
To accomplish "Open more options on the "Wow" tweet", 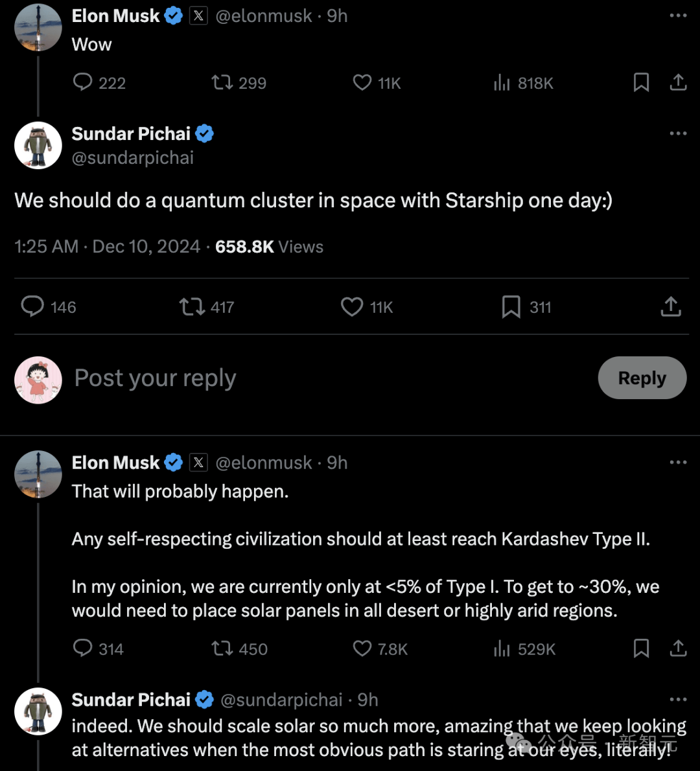I will click(x=679, y=16).
